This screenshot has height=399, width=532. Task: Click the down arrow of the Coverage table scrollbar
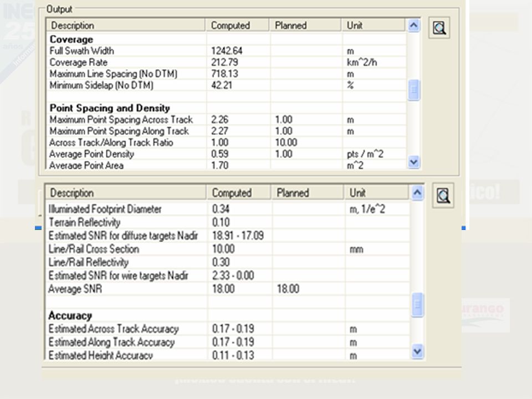click(413, 162)
